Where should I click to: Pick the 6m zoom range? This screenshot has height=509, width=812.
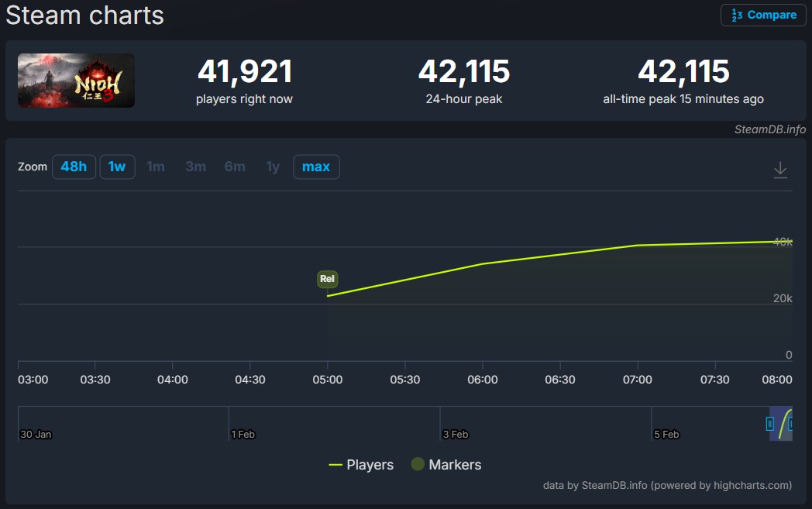235,167
